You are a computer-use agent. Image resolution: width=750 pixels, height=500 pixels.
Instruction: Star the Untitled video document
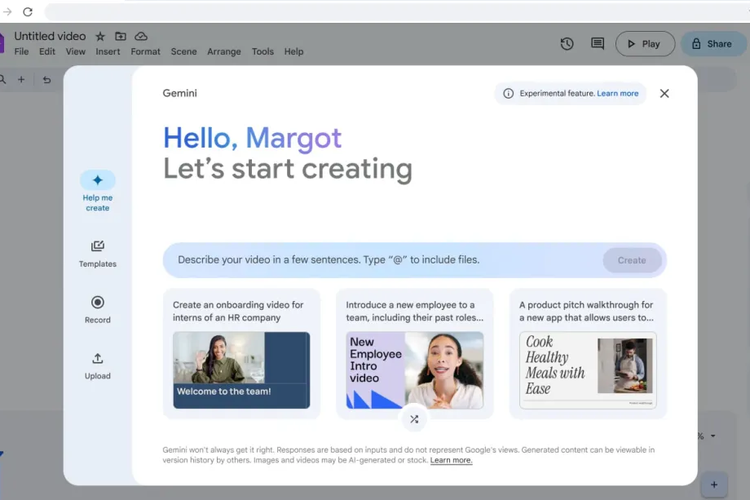(x=100, y=36)
